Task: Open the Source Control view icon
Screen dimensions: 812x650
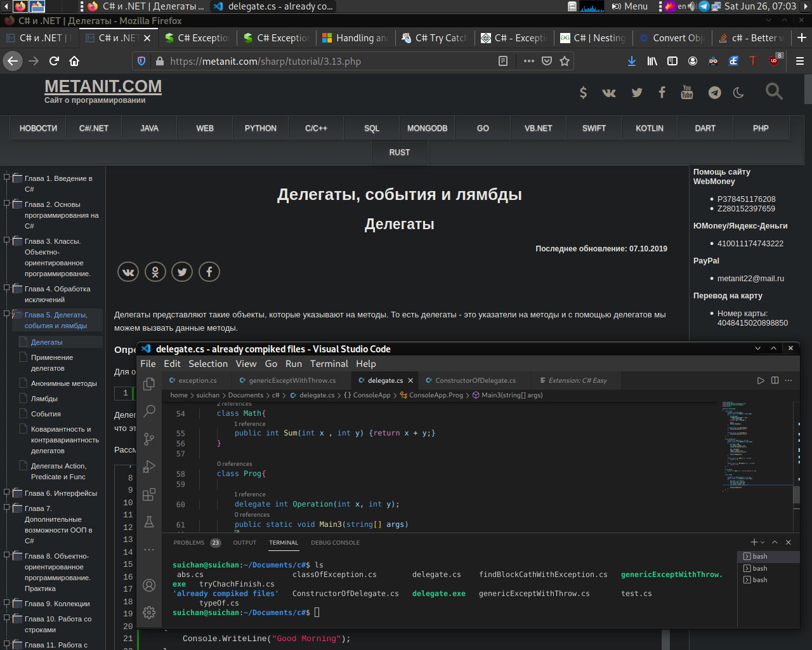Action: pyautogui.click(x=149, y=439)
